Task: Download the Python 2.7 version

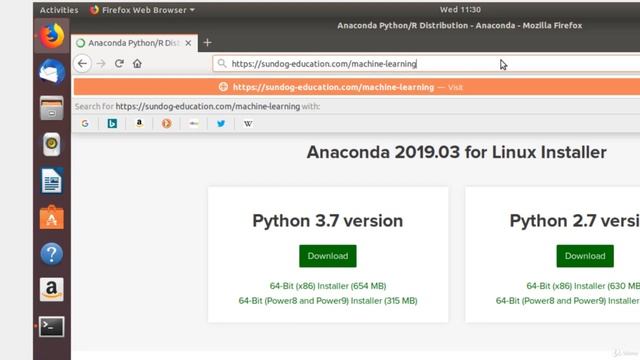Action: pyautogui.click(x=585, y=256)
